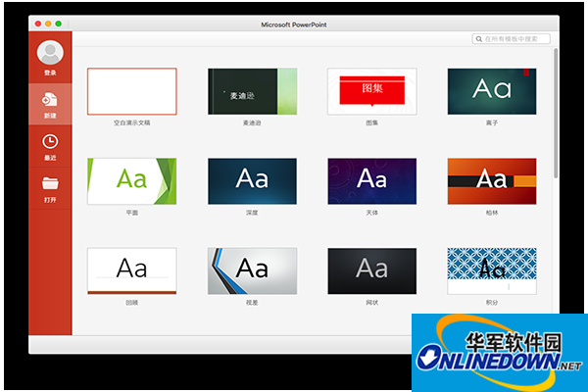Viewport: 588px width, 392px height.
Task: Select the red 图集 template thumbnail
Action: (372, 91)
